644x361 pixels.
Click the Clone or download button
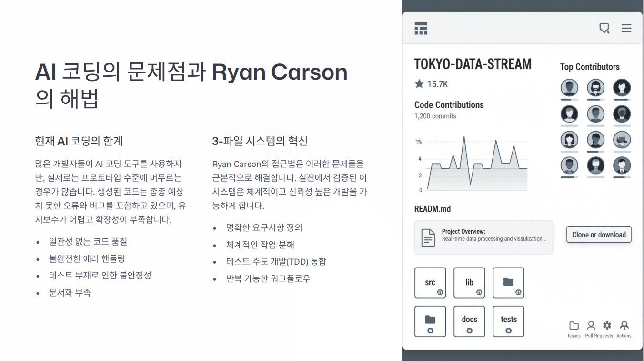pos(599,235)
